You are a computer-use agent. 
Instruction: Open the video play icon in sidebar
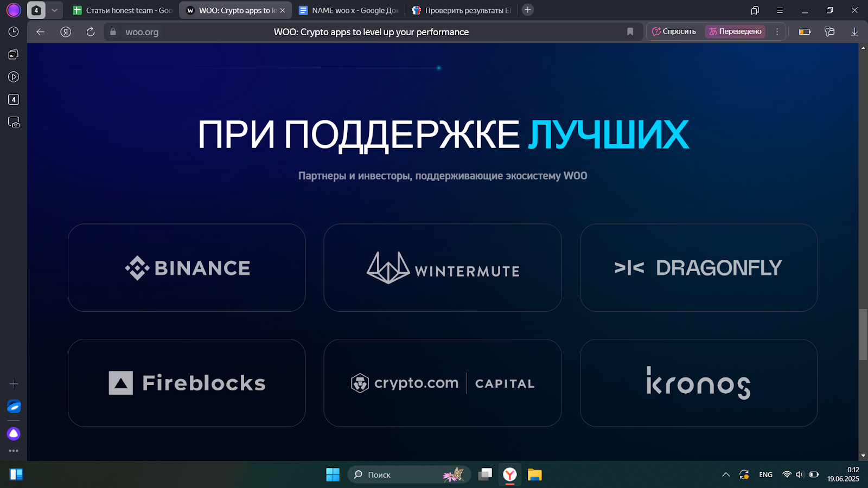tap(14, 77)
